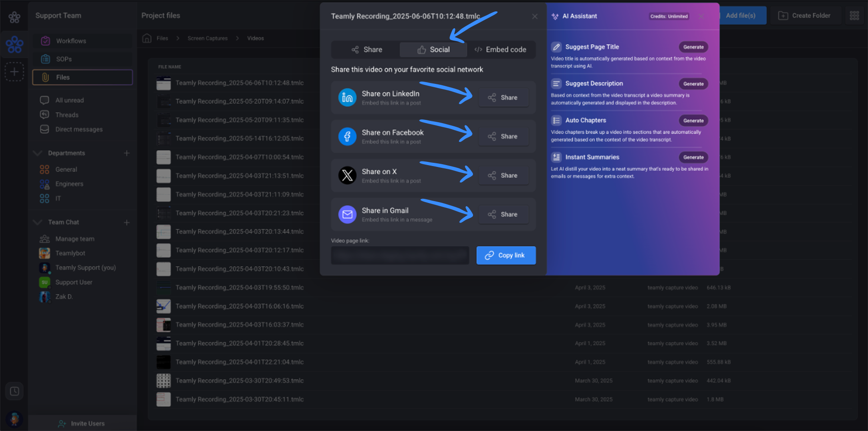Click the X logo icon

[x=347, y=176]
